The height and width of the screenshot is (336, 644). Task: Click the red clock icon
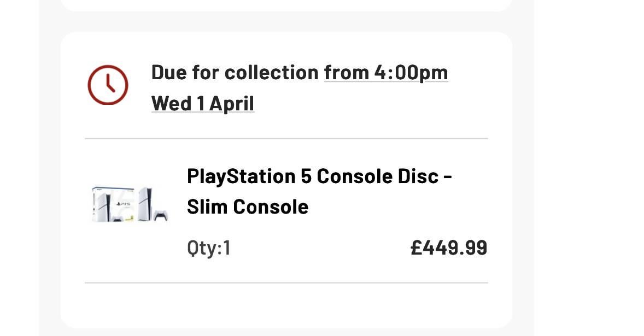click(x=108, y=85)
